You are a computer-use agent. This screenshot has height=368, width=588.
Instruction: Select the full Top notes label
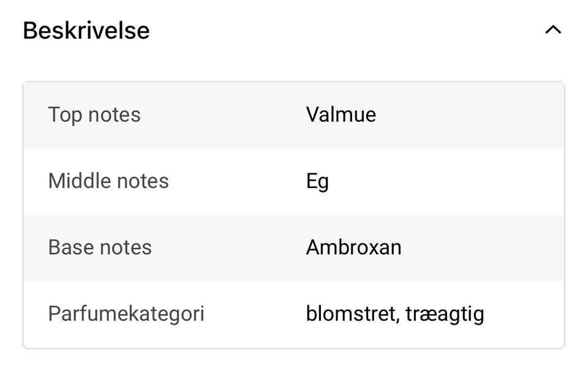(x=94, y=115)
